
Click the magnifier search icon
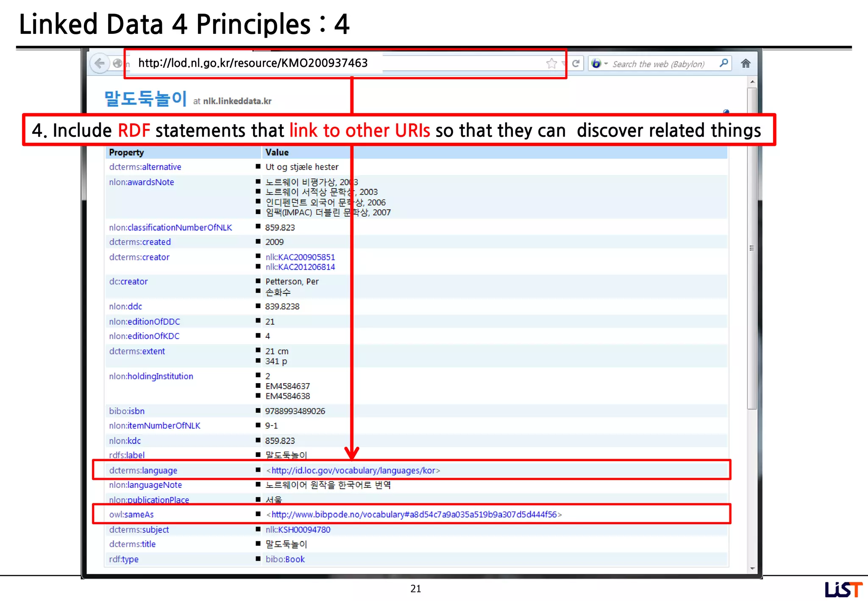click(724, 64)
